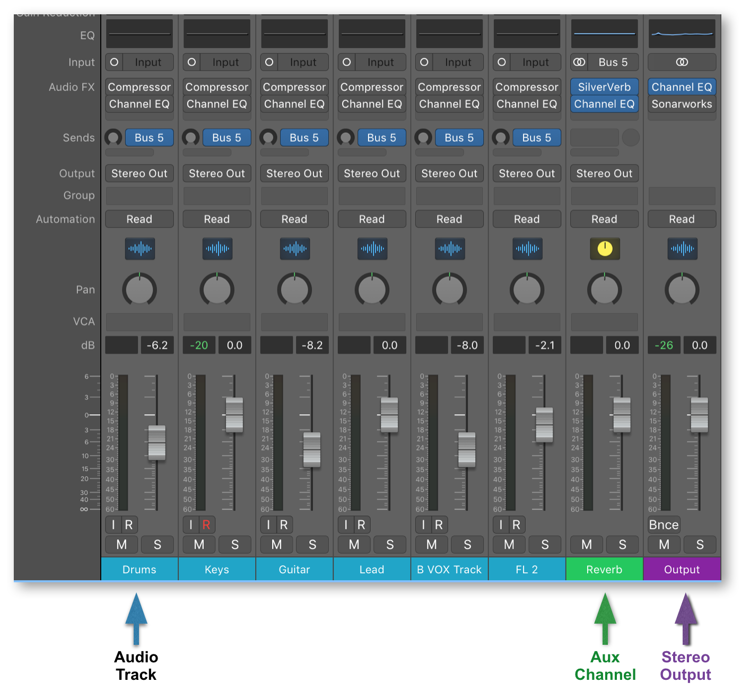
Task: Click the stereo format icon on the Output channel
Action: (x=682, y=62)
